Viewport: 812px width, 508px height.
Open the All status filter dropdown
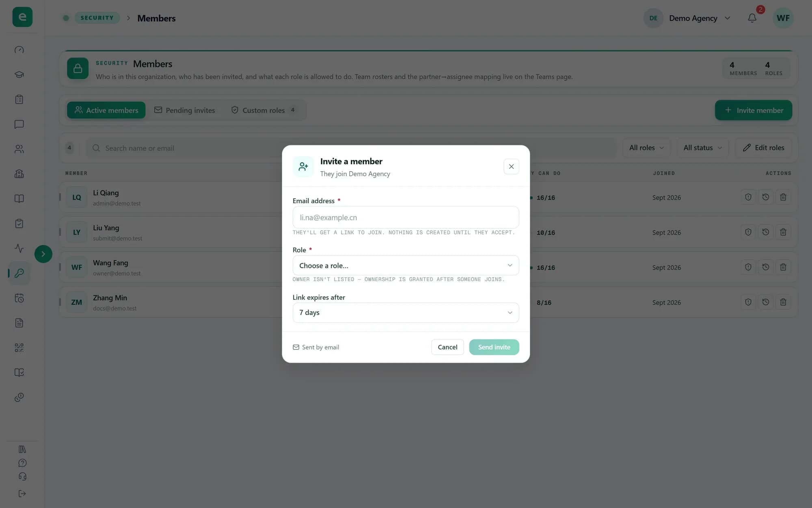(702, 148)
